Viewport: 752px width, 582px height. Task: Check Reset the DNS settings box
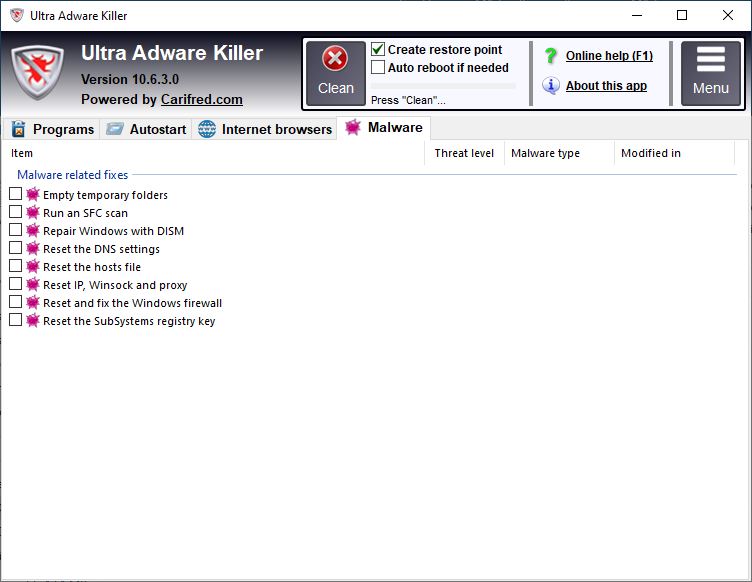point(15,247)
